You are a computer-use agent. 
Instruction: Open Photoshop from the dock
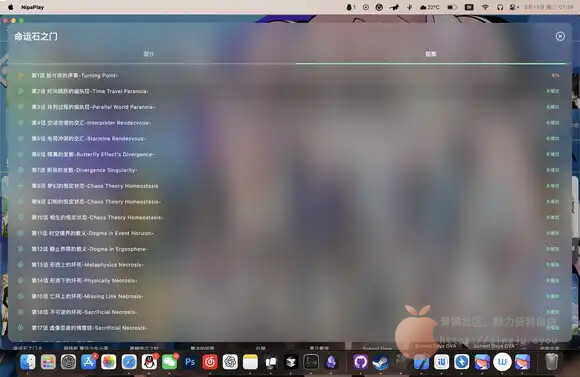[x=190, y=362]
